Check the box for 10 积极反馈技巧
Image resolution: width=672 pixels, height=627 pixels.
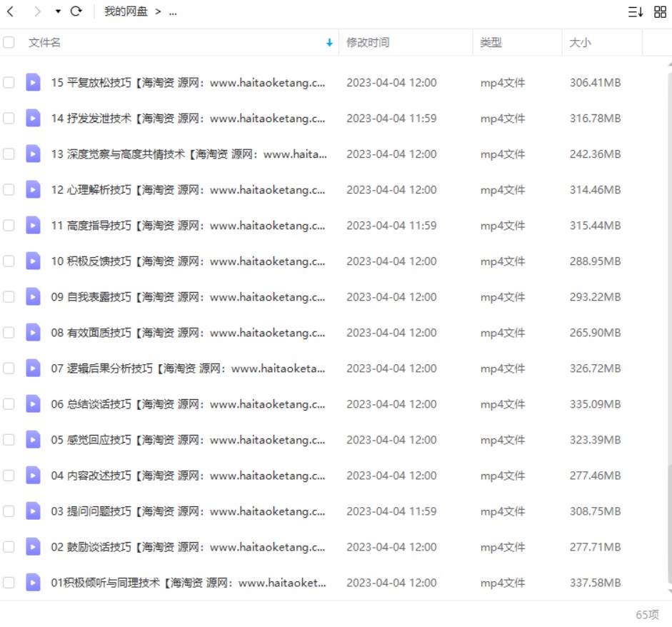9,261
